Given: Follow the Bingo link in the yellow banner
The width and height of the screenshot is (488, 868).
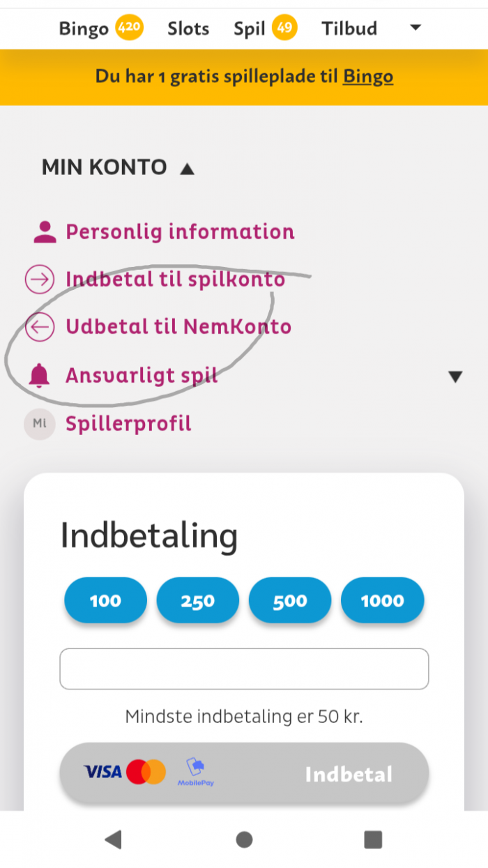Looking at the screenshot, I should point(368,77).
